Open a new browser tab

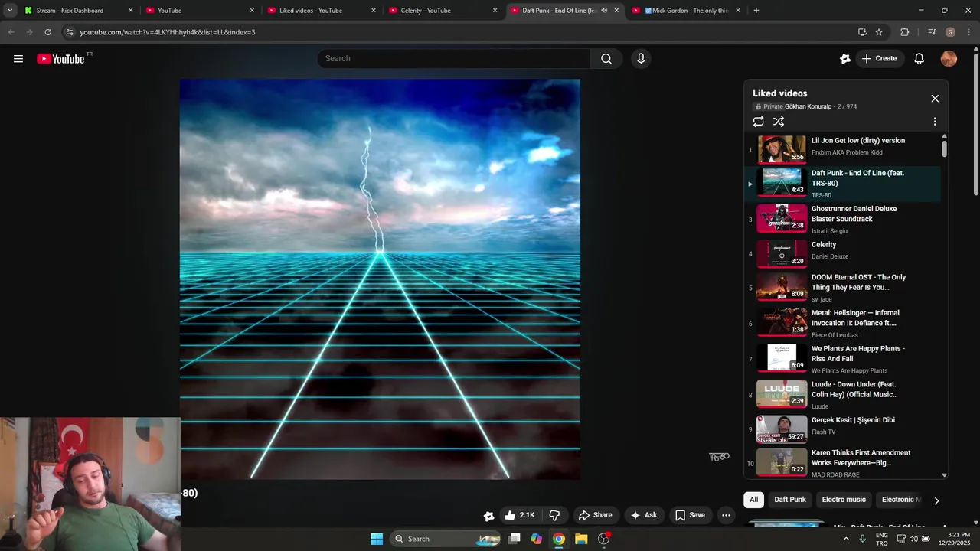[x=756, y=11]
